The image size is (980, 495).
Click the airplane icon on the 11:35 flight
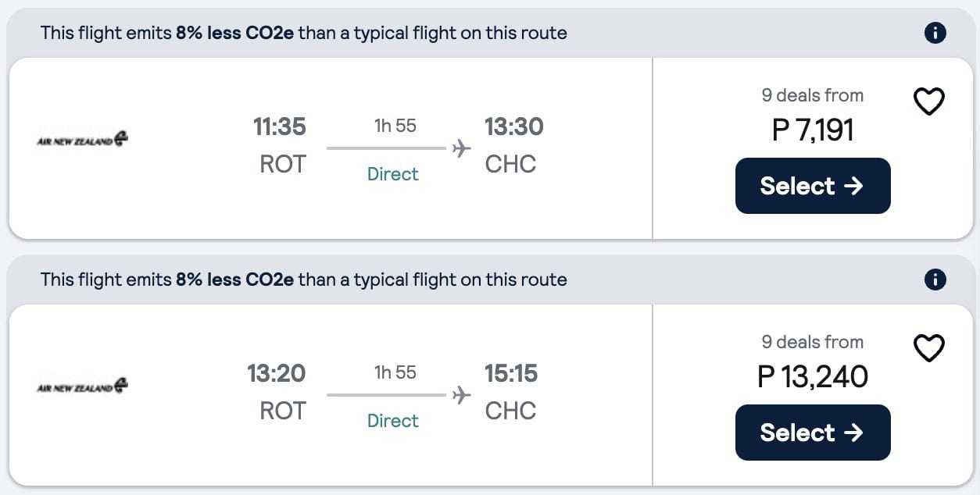(x=462, y=148)
